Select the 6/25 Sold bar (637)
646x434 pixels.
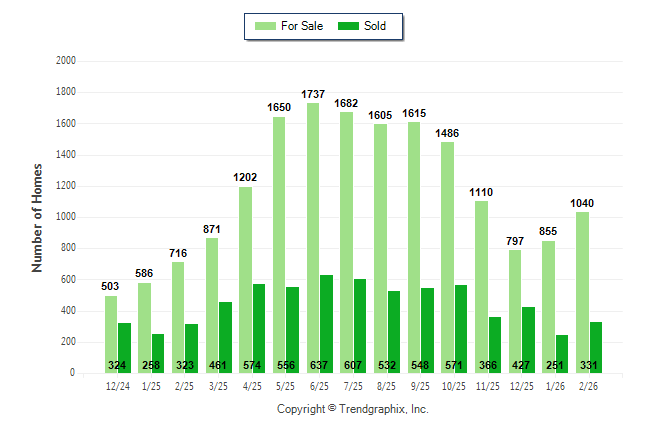point(326,322)
